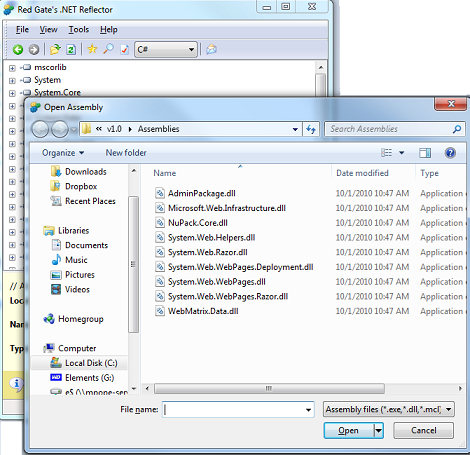Click the horizontal scrollbar in file list
The height and width of the screenshot is (455, 470).
pyautogui.click(x=269, y=388)
